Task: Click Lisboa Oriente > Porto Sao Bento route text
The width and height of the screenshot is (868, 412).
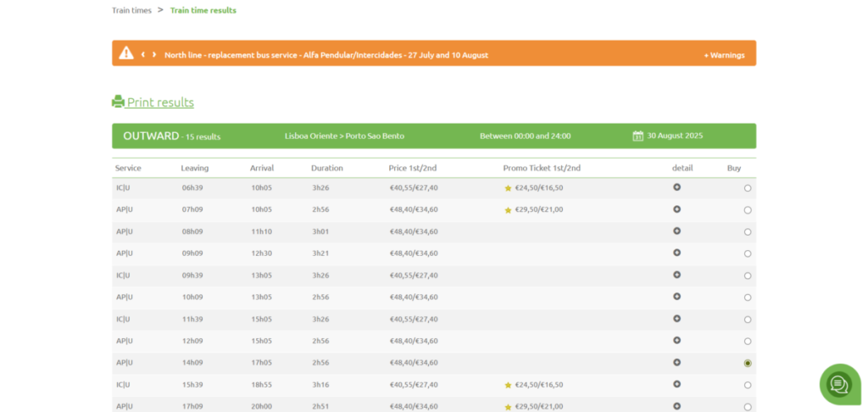Action: click(x=344, y=136)
